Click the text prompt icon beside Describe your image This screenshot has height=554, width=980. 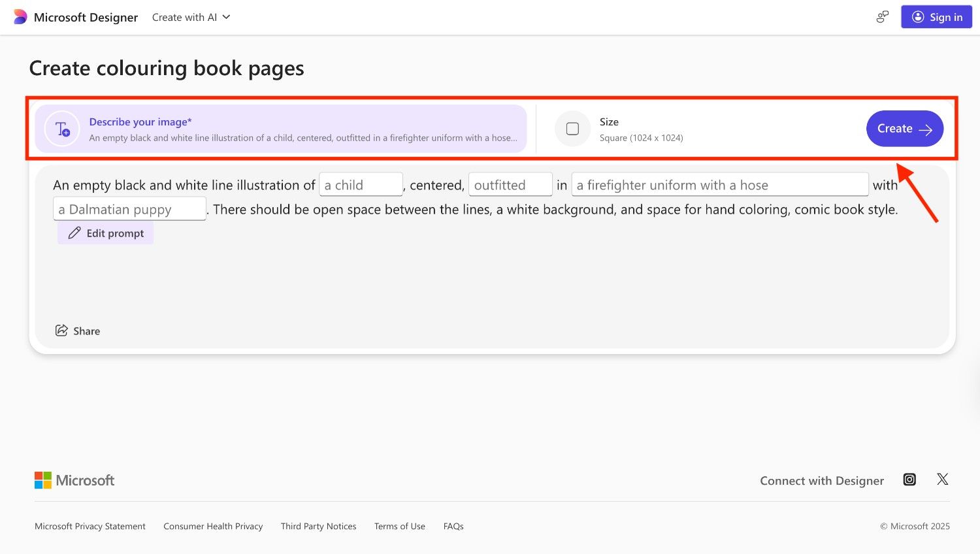62,129
